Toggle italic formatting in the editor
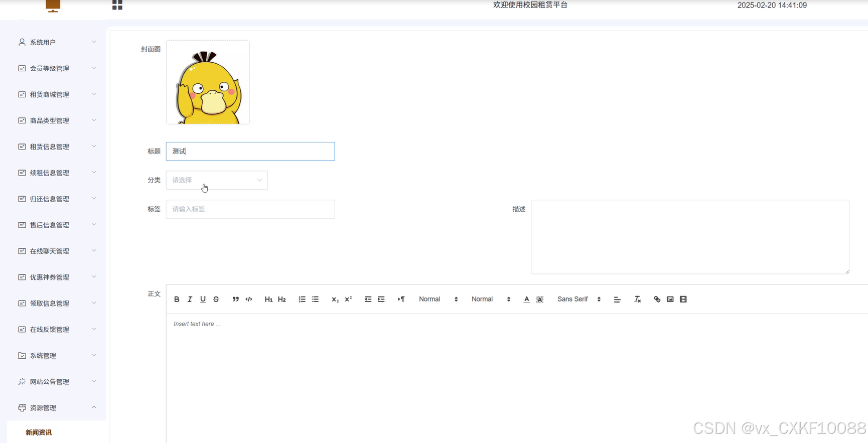Viewport: 868px width, 443px height. click(190, 299)
